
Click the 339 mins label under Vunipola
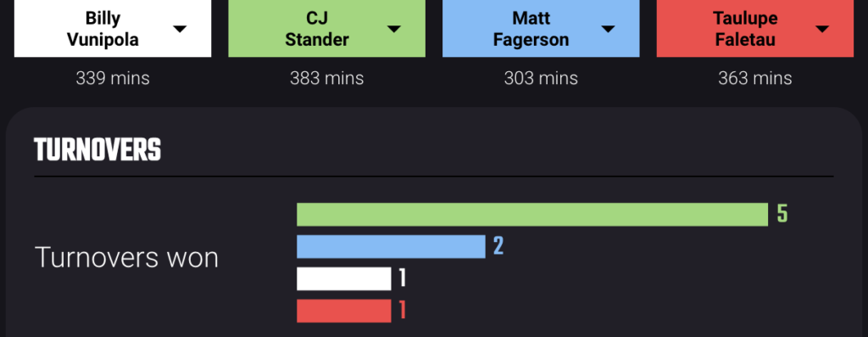pyautogui.click(x=113, y=78)
